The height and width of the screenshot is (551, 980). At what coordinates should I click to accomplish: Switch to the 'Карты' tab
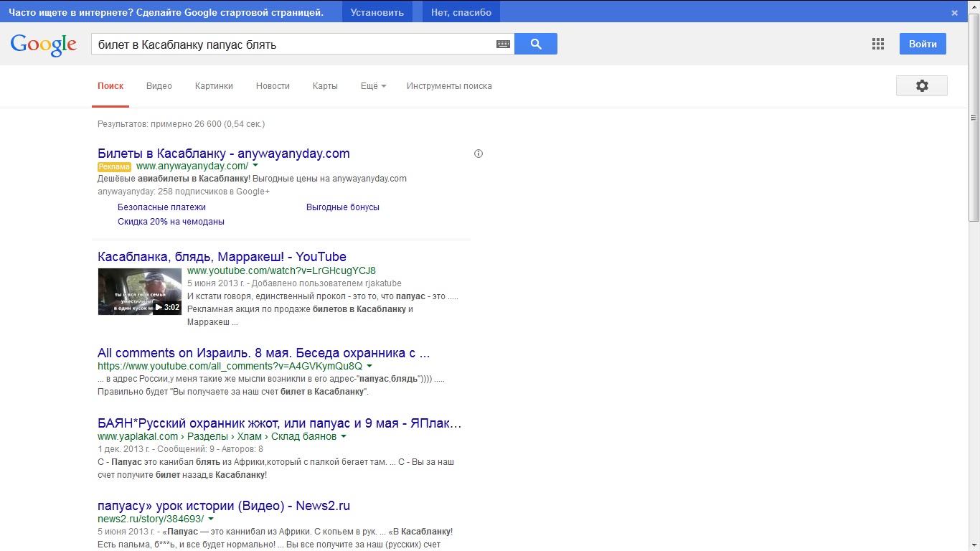pyautogui.click(x=325, y=86)
